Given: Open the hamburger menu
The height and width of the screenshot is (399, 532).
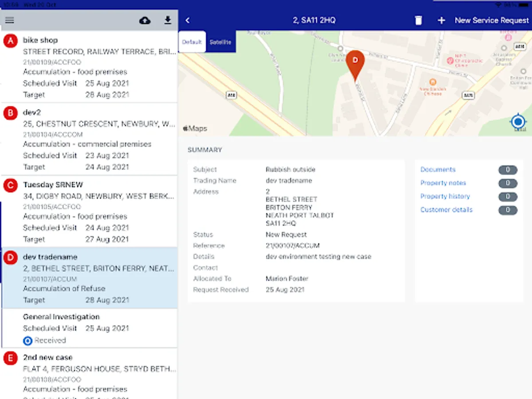Looking at the screenshot, I should coord(9,20).
